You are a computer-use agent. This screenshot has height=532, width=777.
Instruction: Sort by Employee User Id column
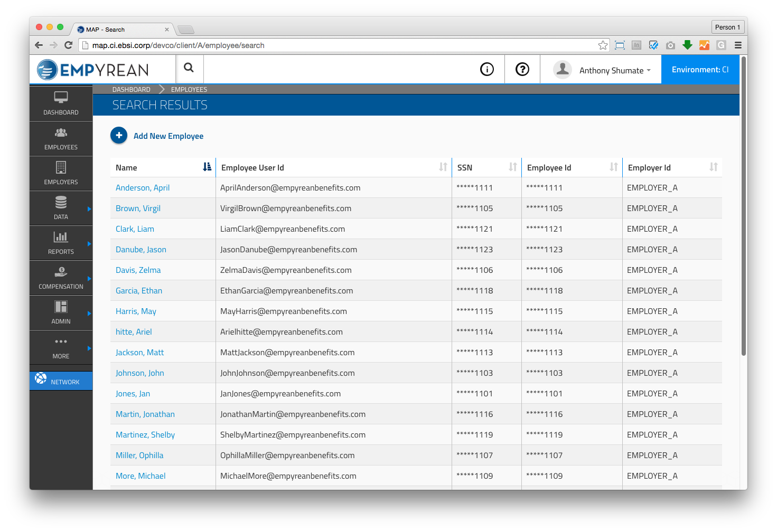[x=443, y=167]
